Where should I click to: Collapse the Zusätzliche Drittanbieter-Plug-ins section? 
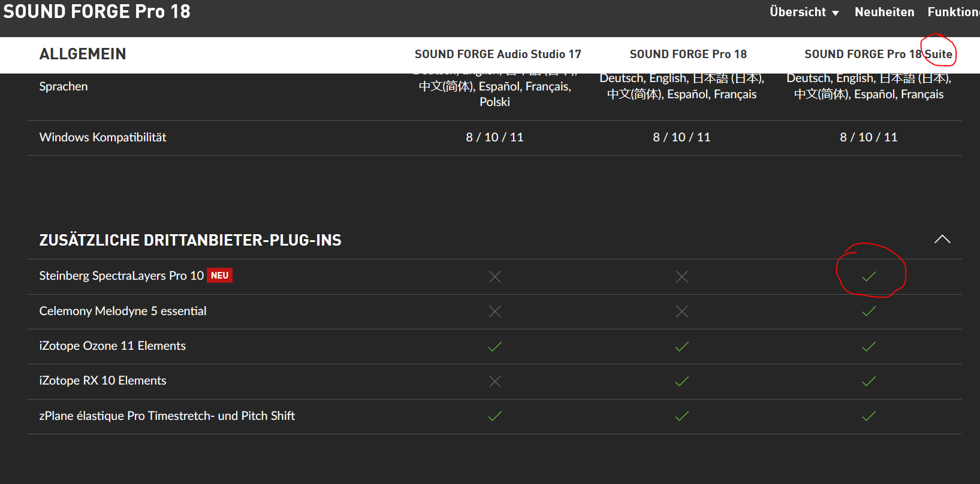click(x=942, y=240)
